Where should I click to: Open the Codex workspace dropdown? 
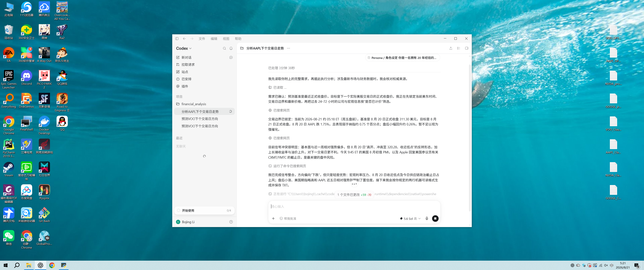point(184,48)
